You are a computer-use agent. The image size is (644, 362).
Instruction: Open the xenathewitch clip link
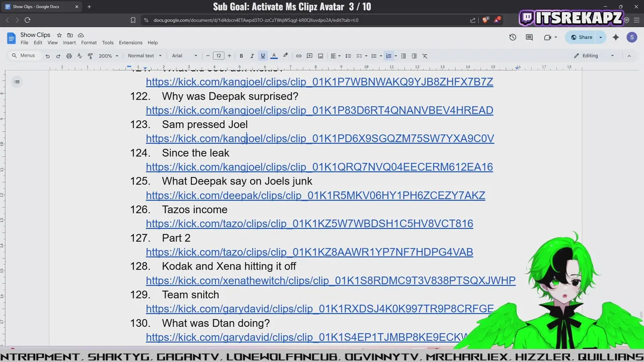(331, 281)
